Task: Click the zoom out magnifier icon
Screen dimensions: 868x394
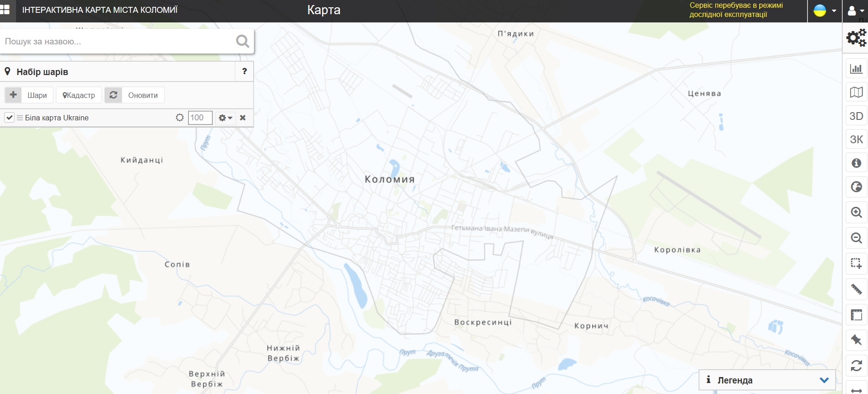Action: pyautogui.click(x=856, y=238)
